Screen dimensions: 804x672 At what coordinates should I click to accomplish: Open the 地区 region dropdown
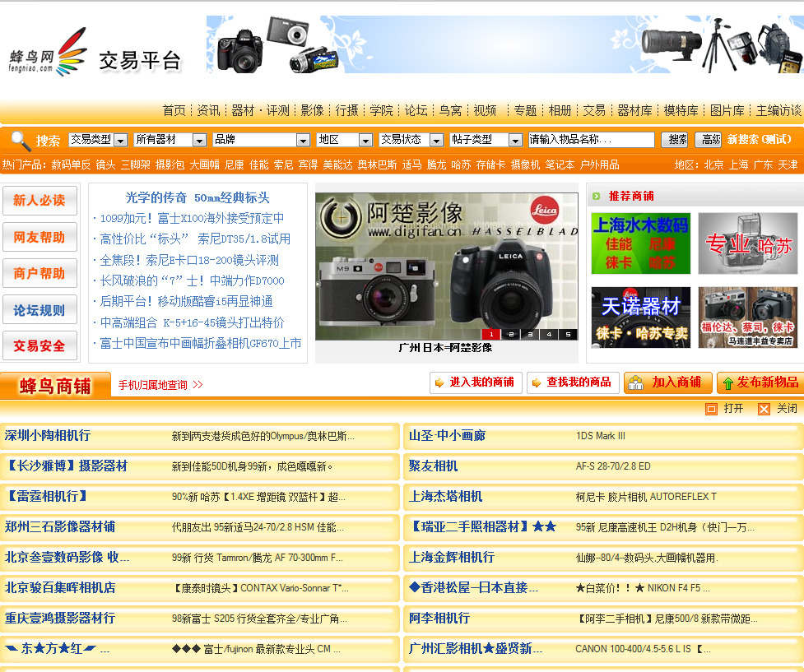coord(345,140)
